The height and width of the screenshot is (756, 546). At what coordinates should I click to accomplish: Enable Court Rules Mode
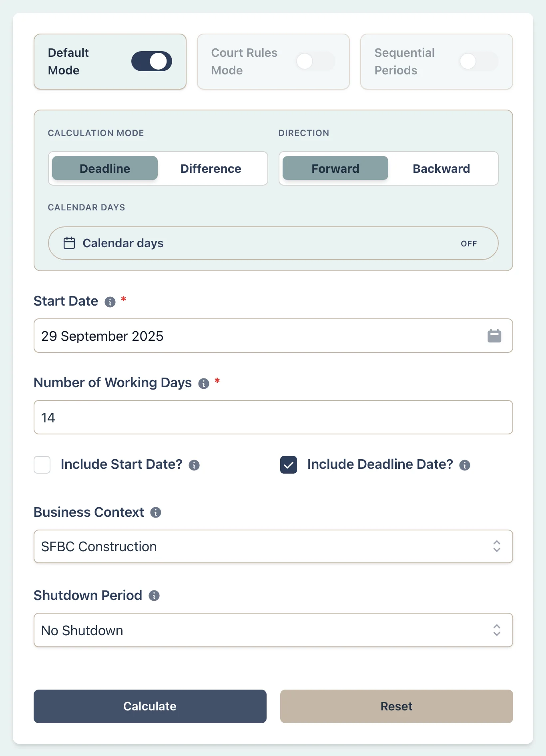pos(315,61)
